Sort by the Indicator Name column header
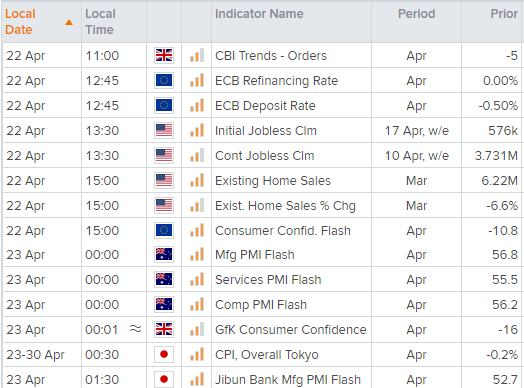 click(259, 14)
